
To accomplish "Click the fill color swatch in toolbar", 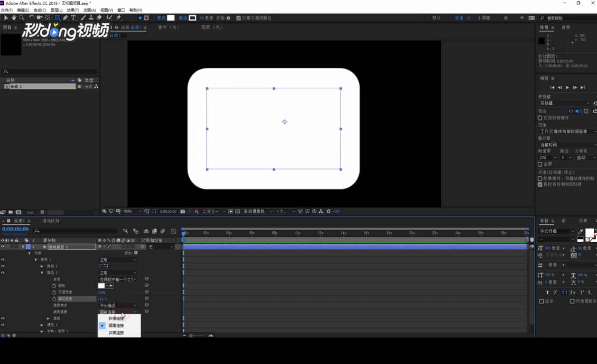I will pyautogui.click(x=171, y=18).
